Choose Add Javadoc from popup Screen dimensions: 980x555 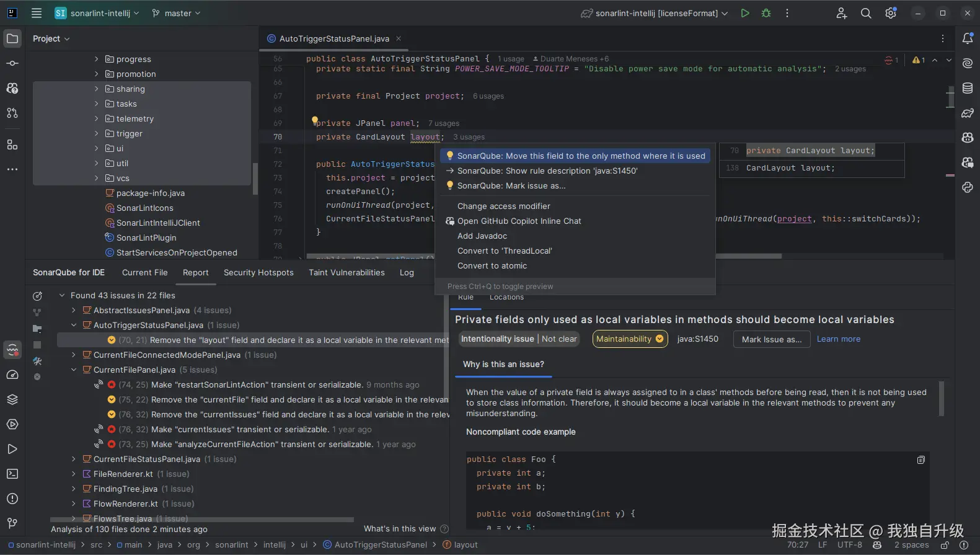(575, 236)
